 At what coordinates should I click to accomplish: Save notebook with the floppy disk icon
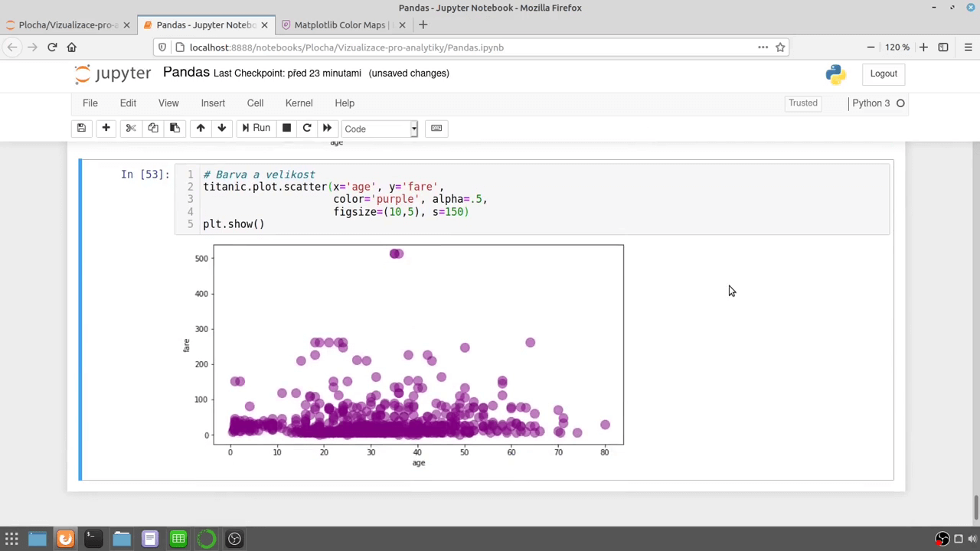(x=81, y=129)
